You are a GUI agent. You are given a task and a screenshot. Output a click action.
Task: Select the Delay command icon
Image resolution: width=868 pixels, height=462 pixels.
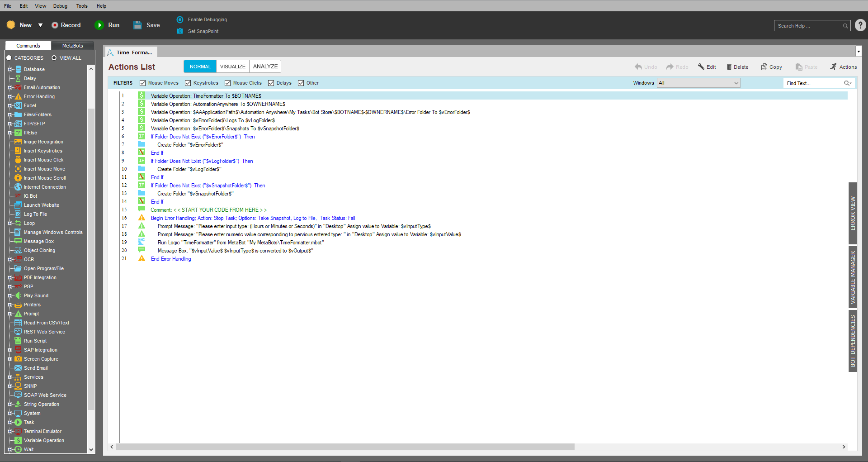18,78
